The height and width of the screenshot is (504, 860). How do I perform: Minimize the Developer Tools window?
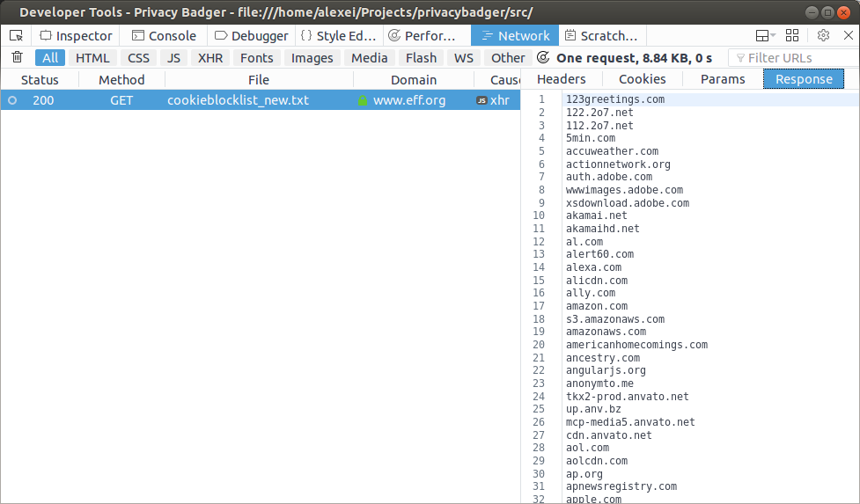[812, 12]
